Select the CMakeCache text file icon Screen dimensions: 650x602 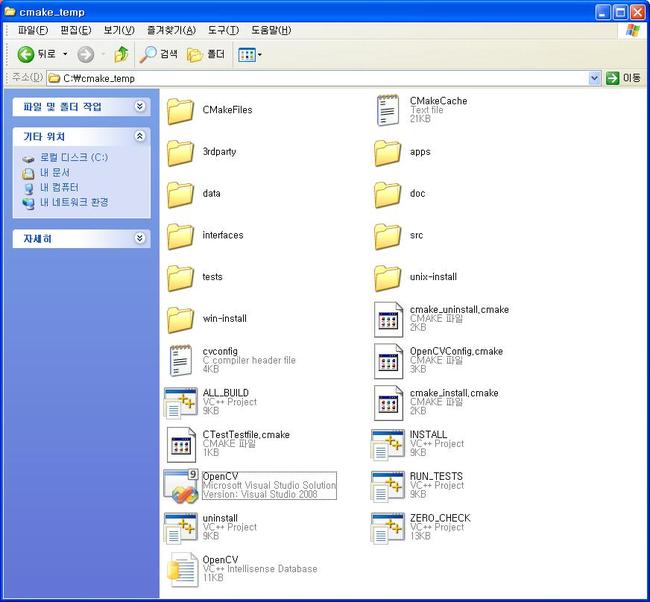click(388, 110)
